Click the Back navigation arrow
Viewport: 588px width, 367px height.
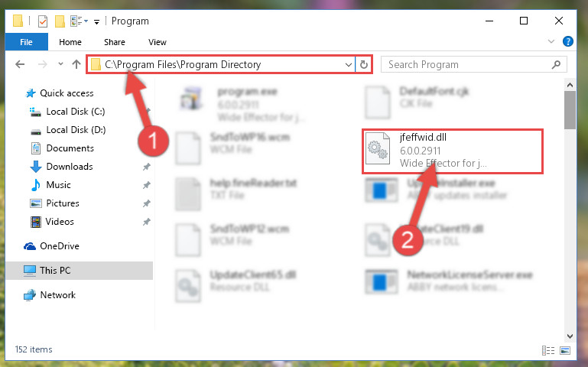tap(20, 64)
